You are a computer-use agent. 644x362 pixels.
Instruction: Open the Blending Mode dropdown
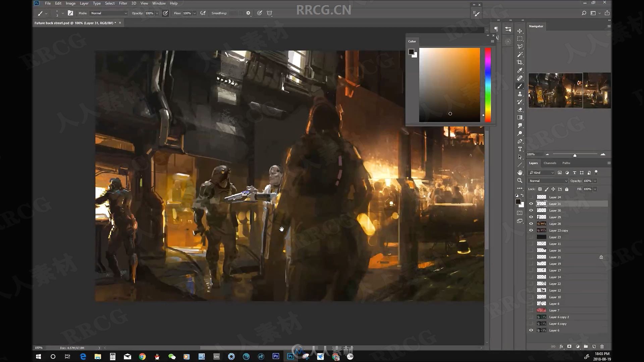pos(548,180)
